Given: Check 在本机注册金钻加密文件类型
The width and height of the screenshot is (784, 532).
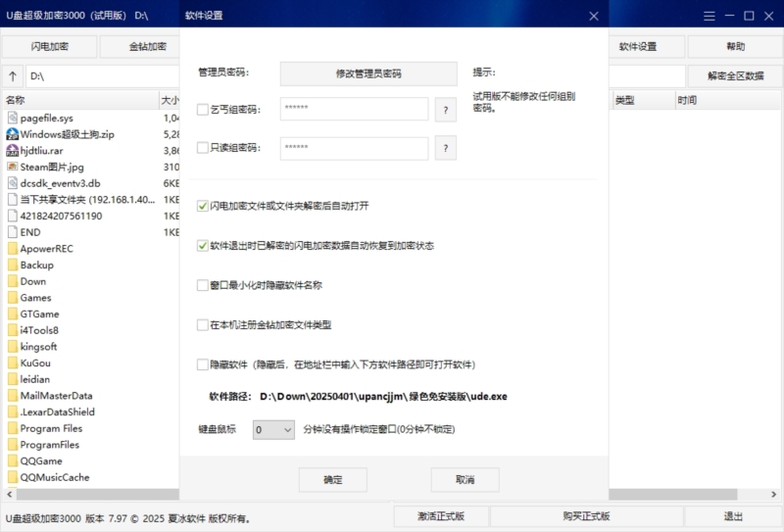Looking at the screenshot, I should (x=203, y=325).
